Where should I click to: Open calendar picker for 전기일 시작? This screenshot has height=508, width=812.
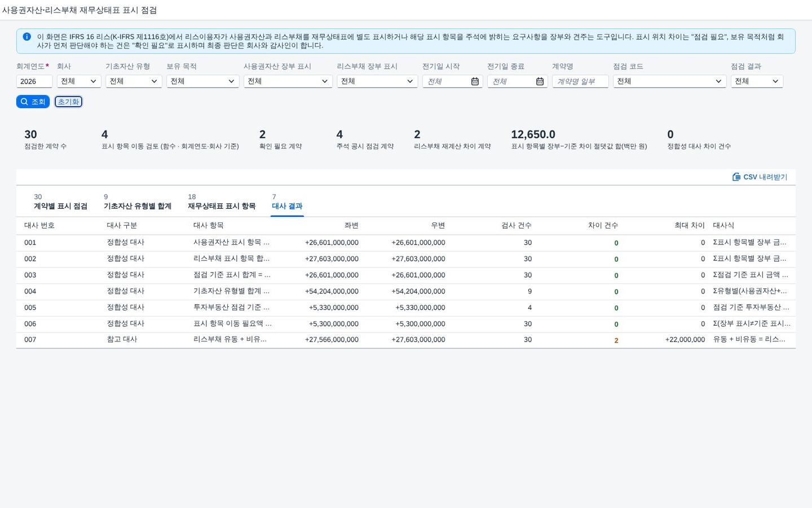pyautogui.click(x=475, y=81)
